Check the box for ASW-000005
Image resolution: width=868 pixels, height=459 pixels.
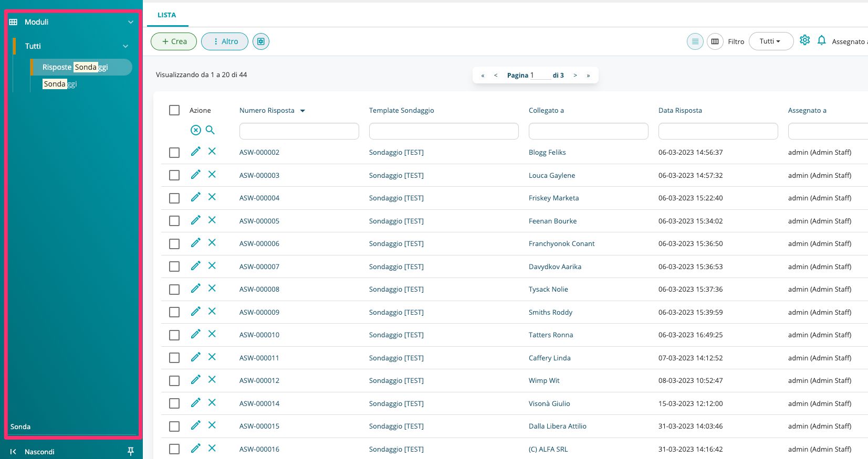click(x=174, y=221)
